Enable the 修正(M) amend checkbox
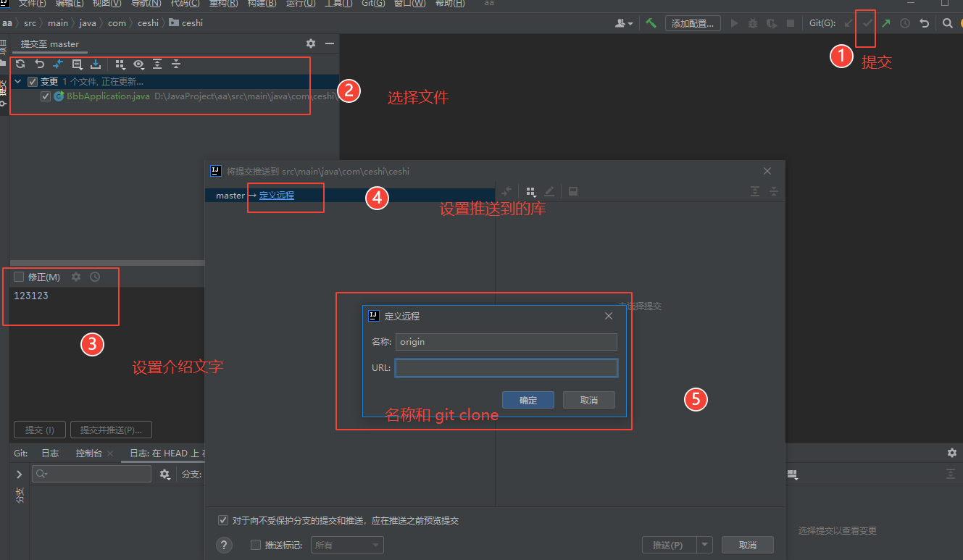The height and width of the screenshot is (560, 963). pos(19,277)
